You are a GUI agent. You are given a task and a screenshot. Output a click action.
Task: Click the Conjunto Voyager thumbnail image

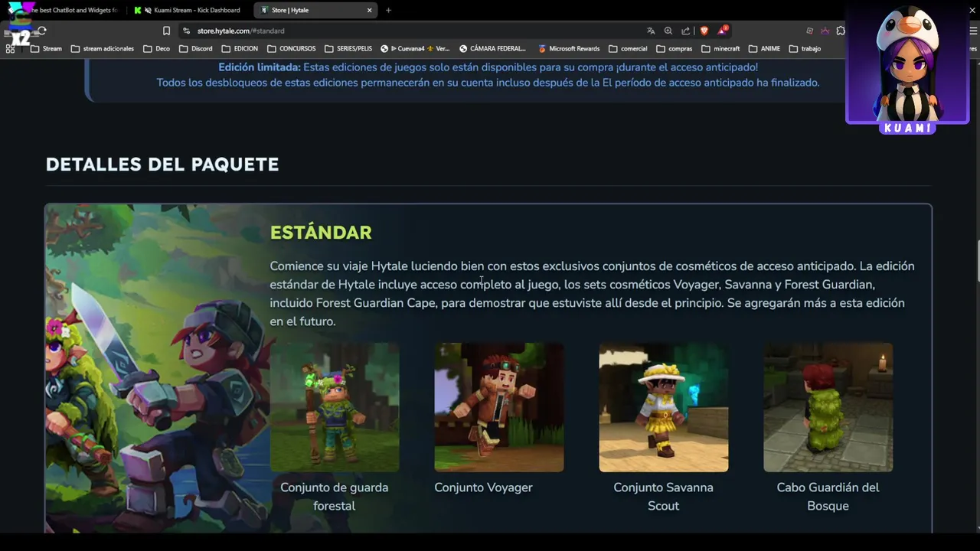click(x=499, y=407)
